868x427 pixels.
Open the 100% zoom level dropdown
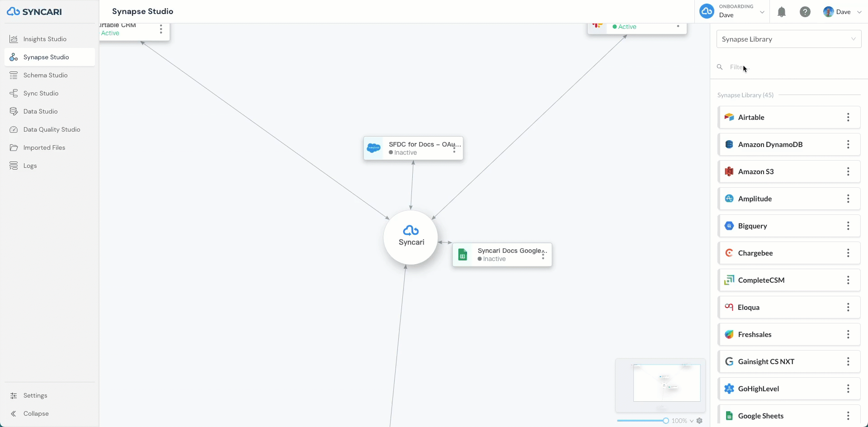683,421
